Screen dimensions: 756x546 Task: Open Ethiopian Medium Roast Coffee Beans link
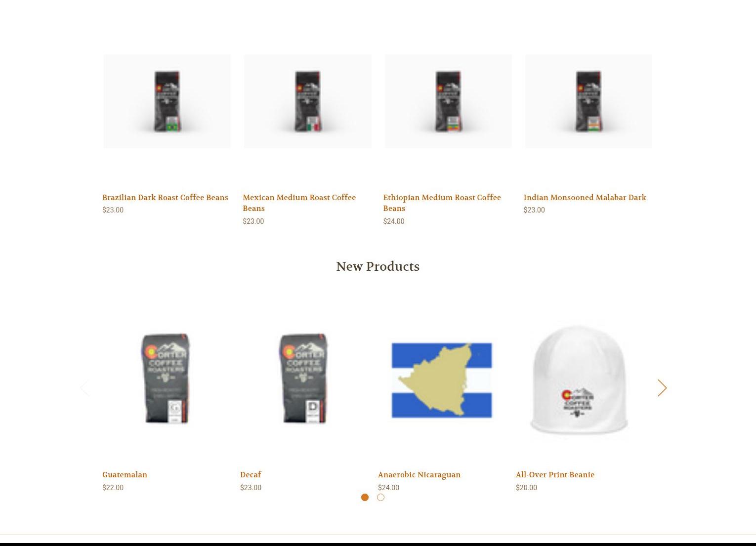442,203
